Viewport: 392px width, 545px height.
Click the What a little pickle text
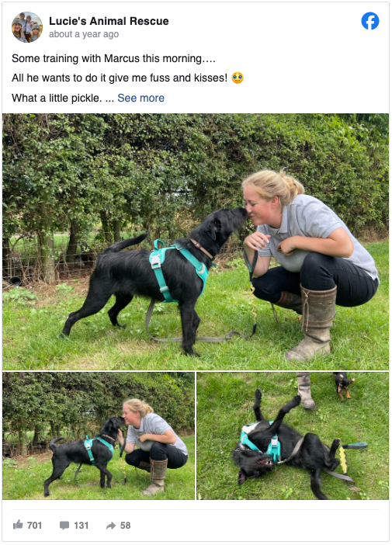(57, 98)
